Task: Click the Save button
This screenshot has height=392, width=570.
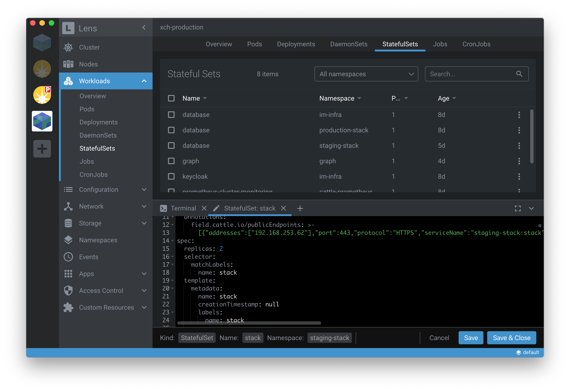Action: coord(471,338)
